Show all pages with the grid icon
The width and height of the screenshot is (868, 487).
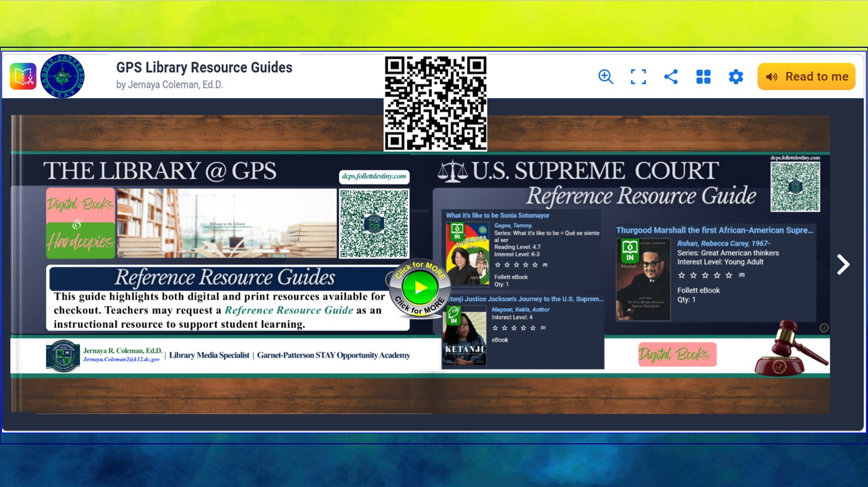703,77
